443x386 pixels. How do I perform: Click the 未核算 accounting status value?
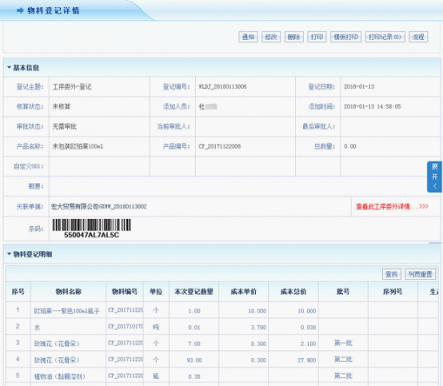[61, 107]
